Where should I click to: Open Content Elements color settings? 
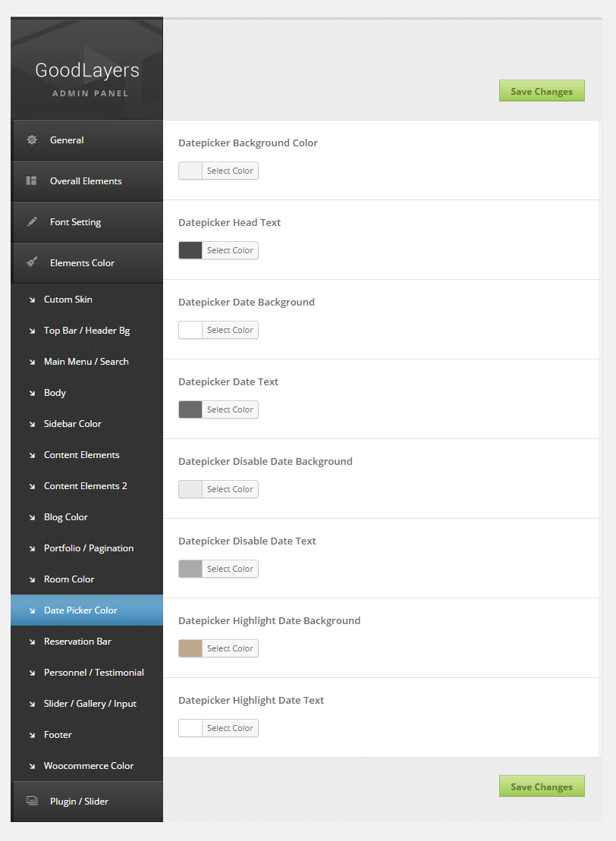click(87, 455)
